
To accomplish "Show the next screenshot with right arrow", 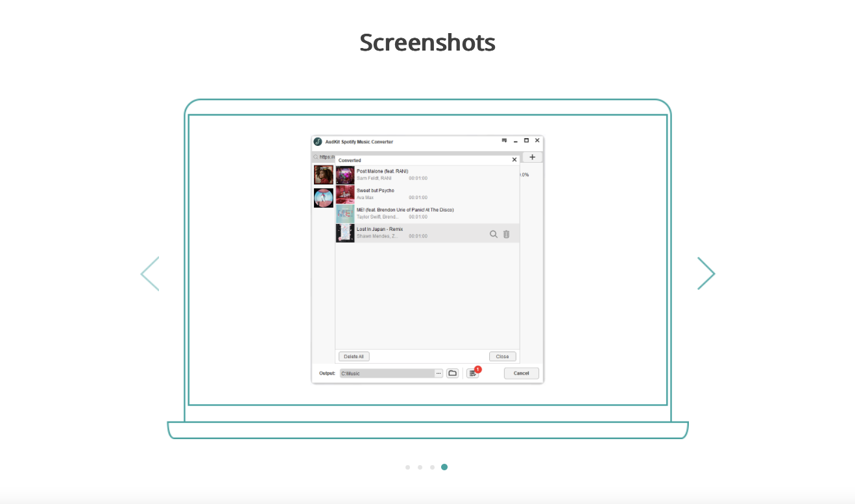I will coord(706,273).
